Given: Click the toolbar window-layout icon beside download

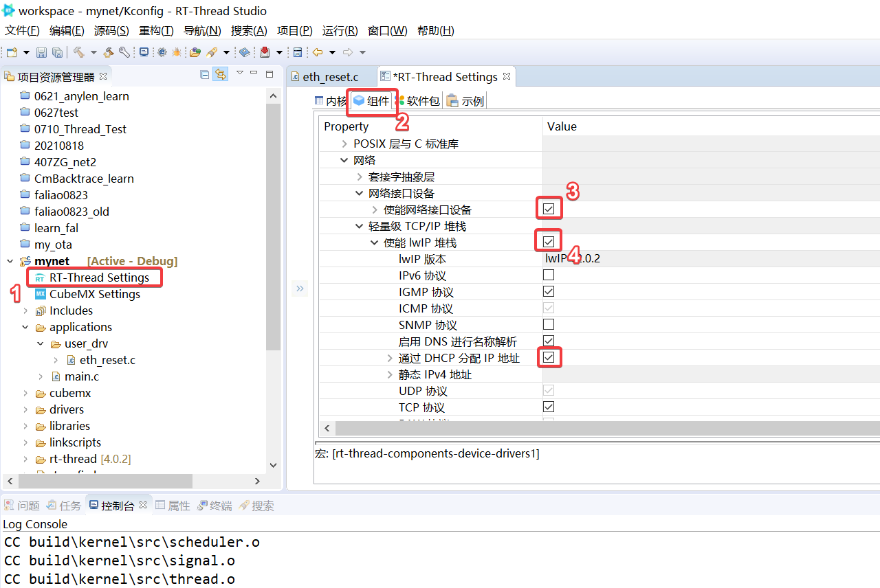Looking at the screenshot, I should 298,52.
